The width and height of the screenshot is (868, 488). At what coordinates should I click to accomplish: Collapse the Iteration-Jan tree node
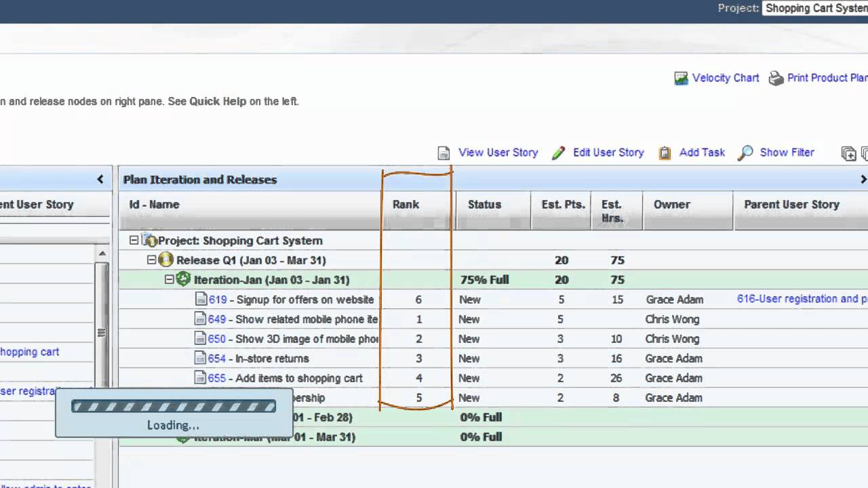pos(169,279)
